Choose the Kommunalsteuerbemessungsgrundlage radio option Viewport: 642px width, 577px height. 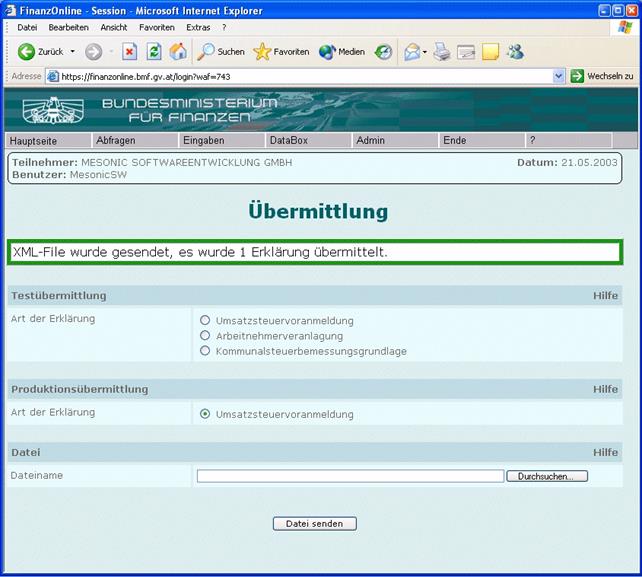point(205,351)
